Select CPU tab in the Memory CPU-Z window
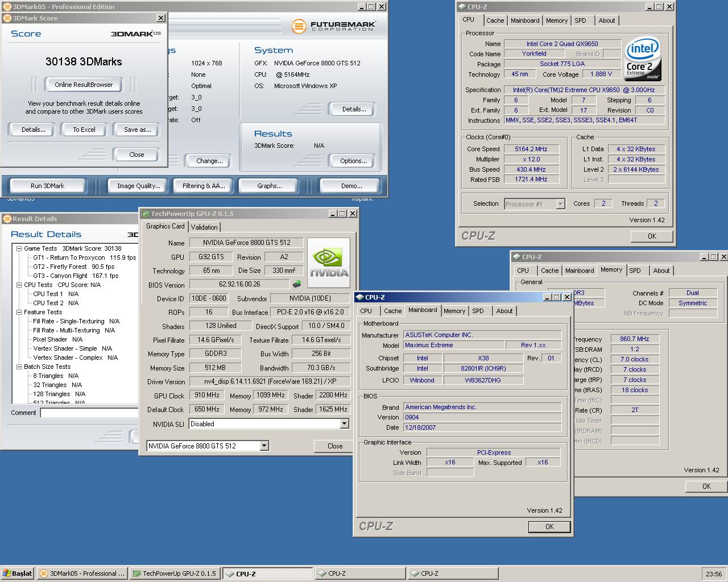Image resolution: width=728 pixels, height=582 pixels. pyautogui.click(x=523, y=271)
